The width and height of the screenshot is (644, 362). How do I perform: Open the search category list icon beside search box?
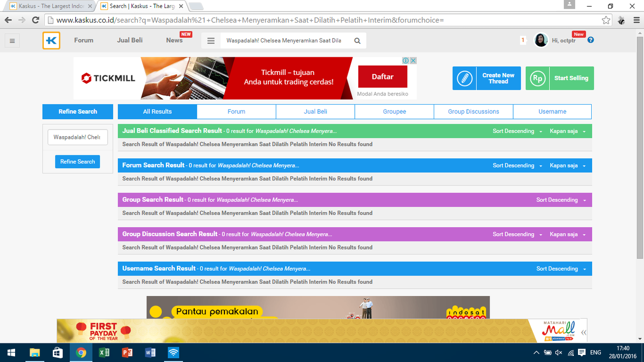(211, 41)
